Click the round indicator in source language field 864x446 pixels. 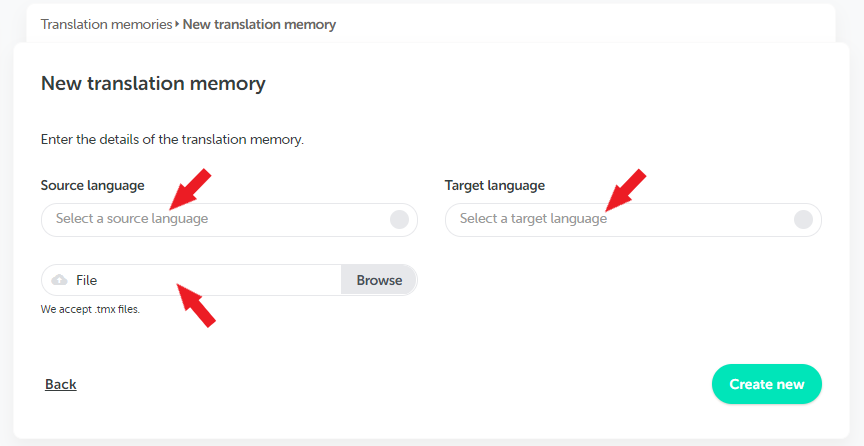(399, 219)
